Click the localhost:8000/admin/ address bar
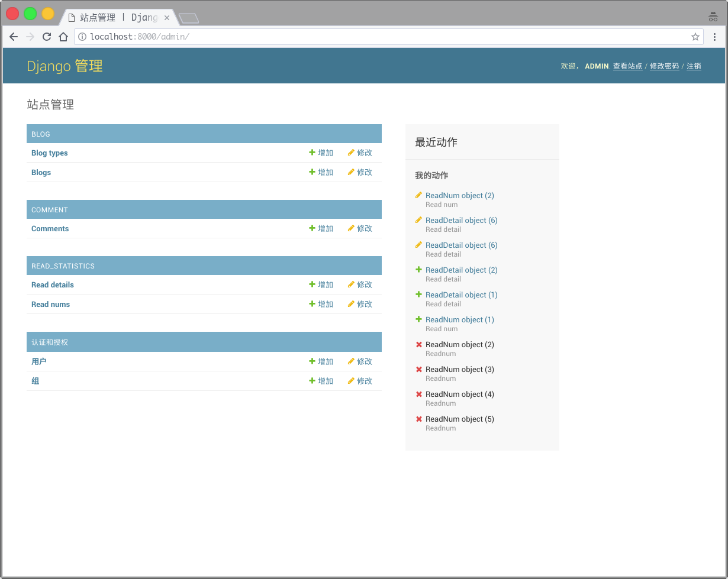 pos(388,37)
